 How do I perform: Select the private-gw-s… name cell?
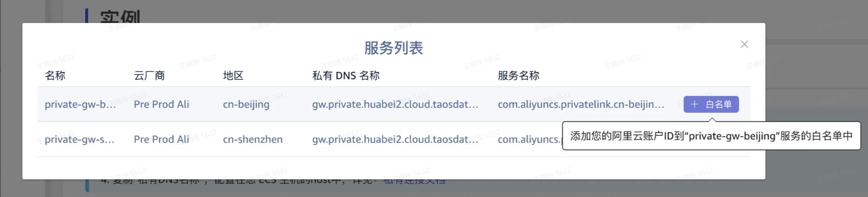click(x=79, y=139)
